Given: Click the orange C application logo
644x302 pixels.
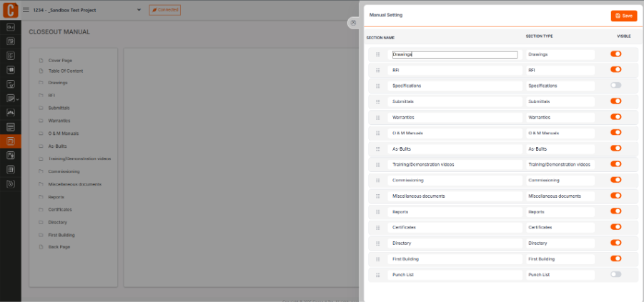Looking at the screenshot, I should coord(10,10).
